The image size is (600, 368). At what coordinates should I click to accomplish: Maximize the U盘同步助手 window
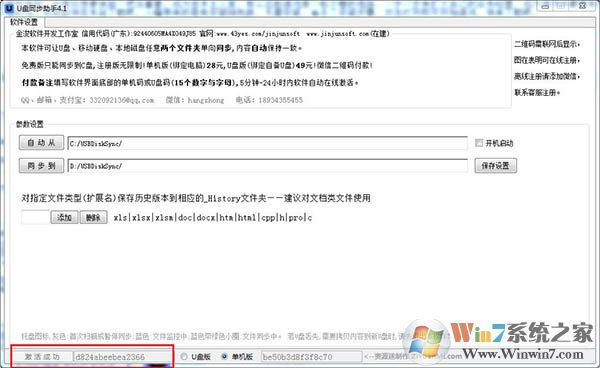click(562, 6)
